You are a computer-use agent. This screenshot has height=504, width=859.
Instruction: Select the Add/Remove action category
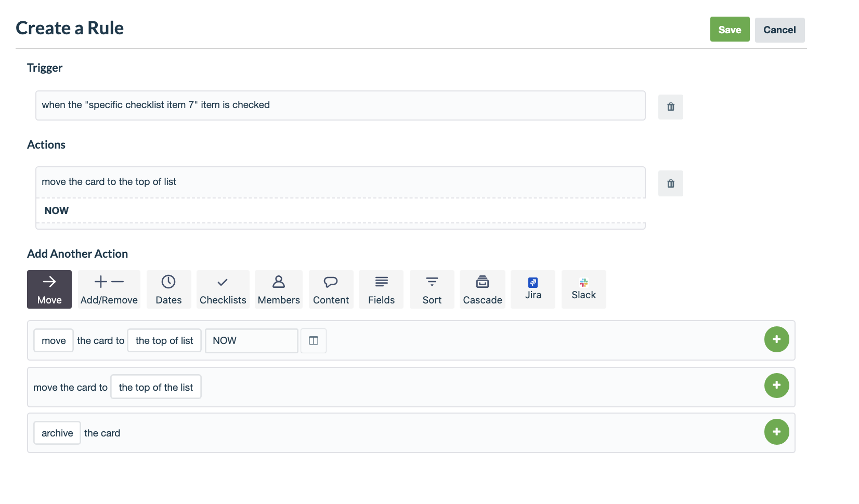109,289
